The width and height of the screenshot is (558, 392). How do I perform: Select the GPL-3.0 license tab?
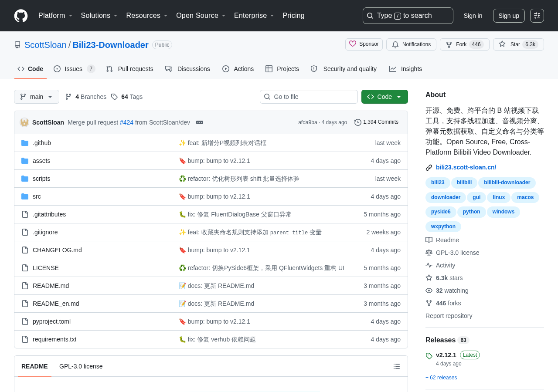81,366
